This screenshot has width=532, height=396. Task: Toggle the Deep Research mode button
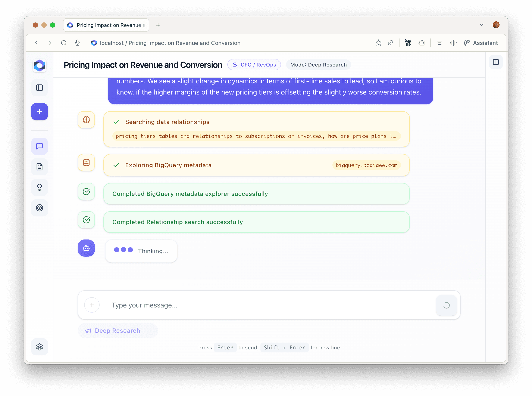point(118,331)
